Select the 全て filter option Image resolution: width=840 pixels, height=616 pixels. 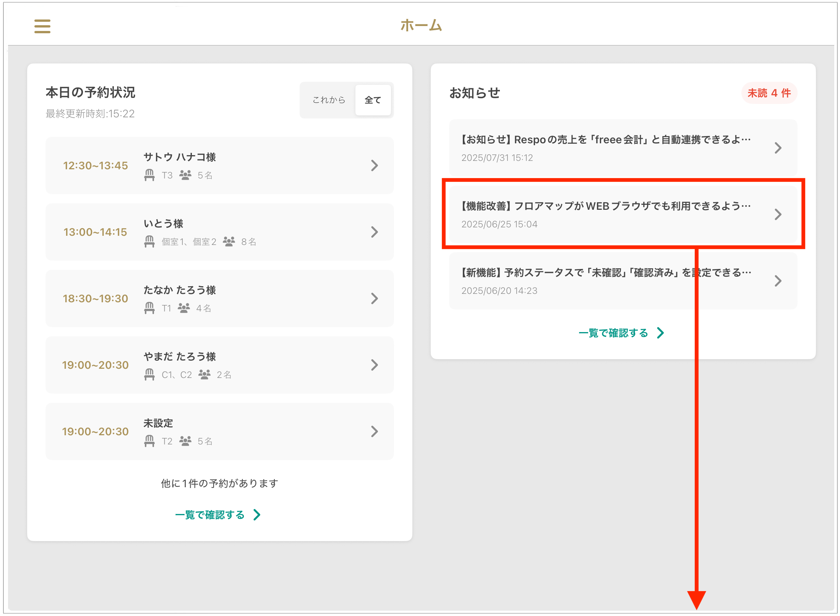373,100
